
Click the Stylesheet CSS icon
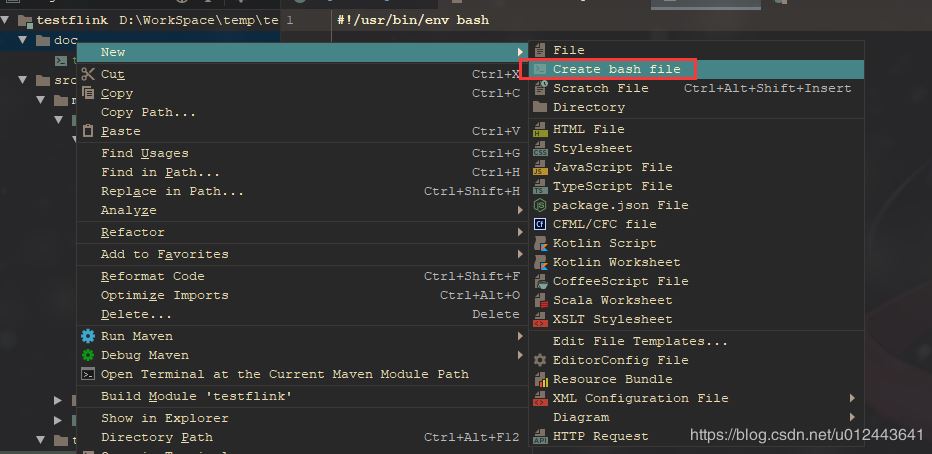tap(540, 148)
